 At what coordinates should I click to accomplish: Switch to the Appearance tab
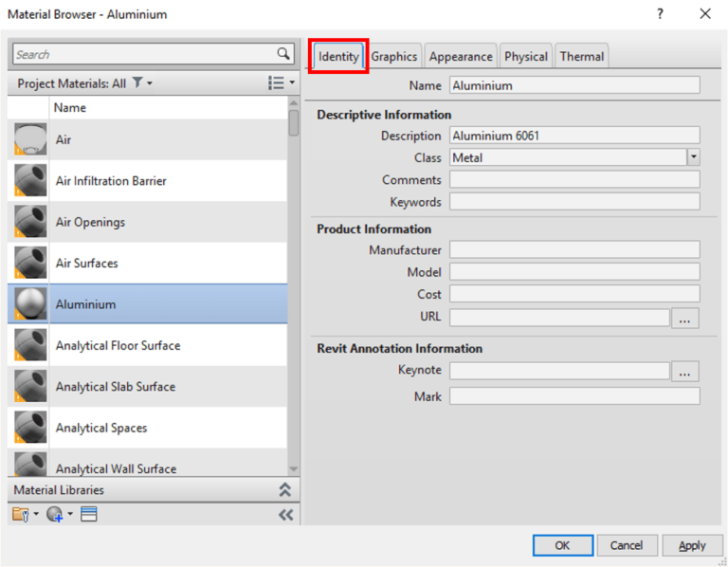(461, 57)
